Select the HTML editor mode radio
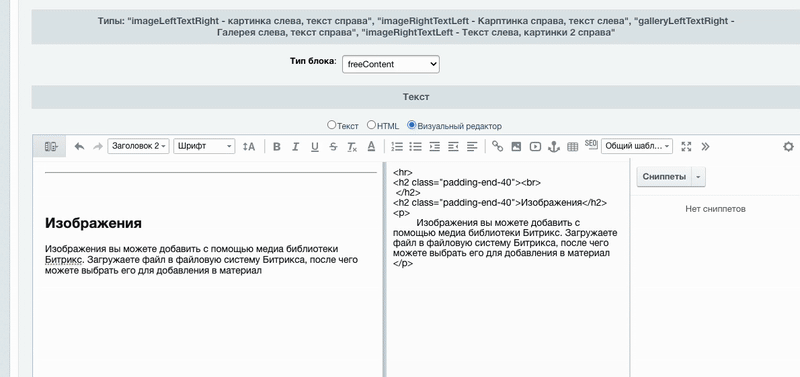The image size is (800, 377). point(371,125)
